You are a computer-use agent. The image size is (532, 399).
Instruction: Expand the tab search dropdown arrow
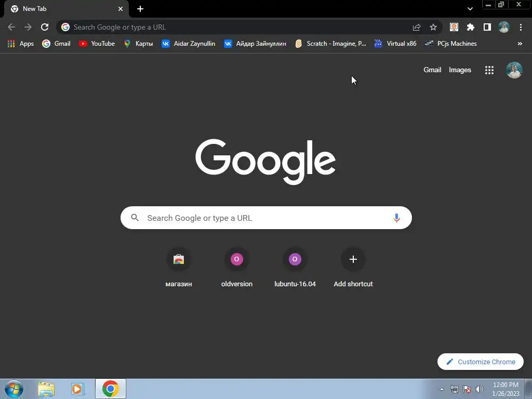(470, 9)
